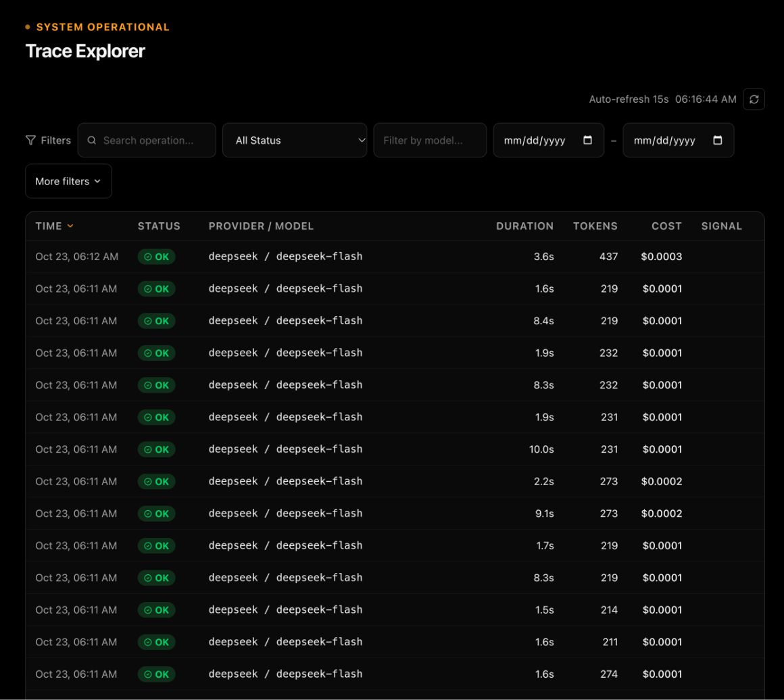Focus the Filter by model field
The width and height of the screenshot is (784, 700).
coord(430,141)
